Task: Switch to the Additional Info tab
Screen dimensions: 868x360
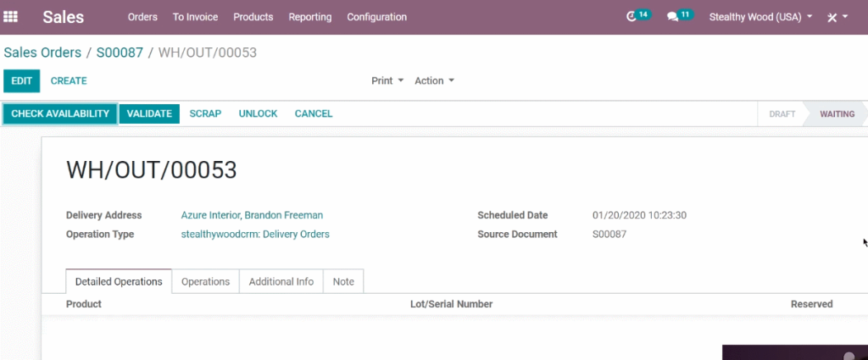Action: [x=281, y=281]
